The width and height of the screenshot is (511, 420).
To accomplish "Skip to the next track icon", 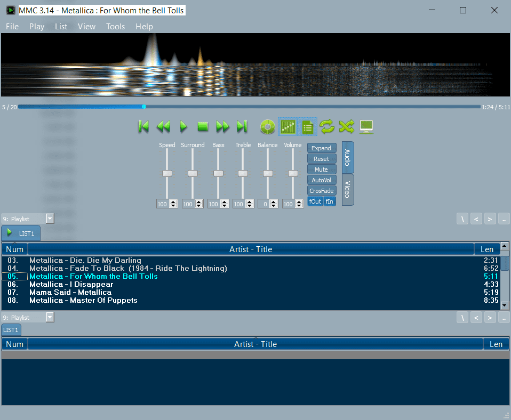I will 242,126.
